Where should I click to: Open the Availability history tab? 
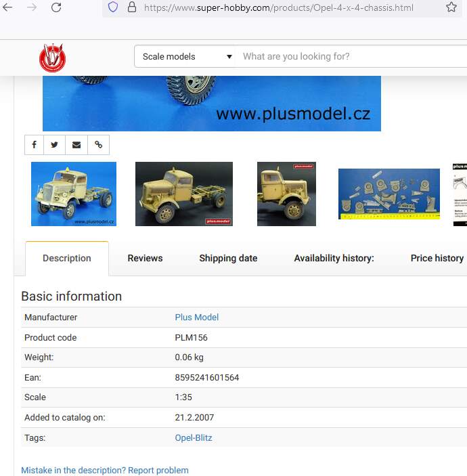click(334, 259)
